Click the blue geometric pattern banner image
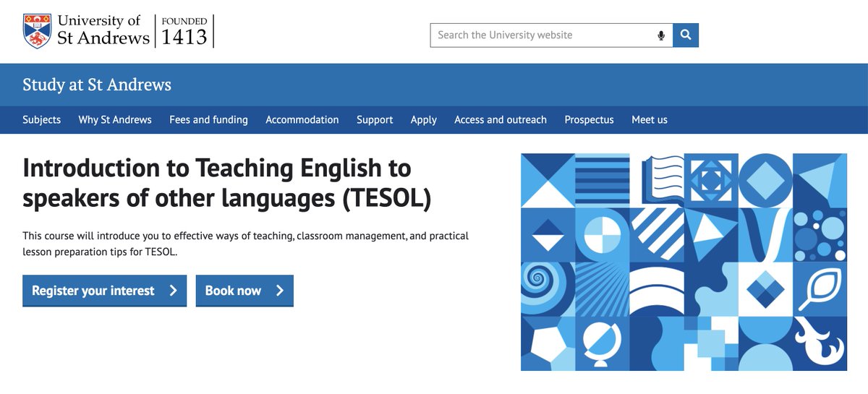Image resolution: width=868 pixels, height=394 pixels. click(684, 262)
